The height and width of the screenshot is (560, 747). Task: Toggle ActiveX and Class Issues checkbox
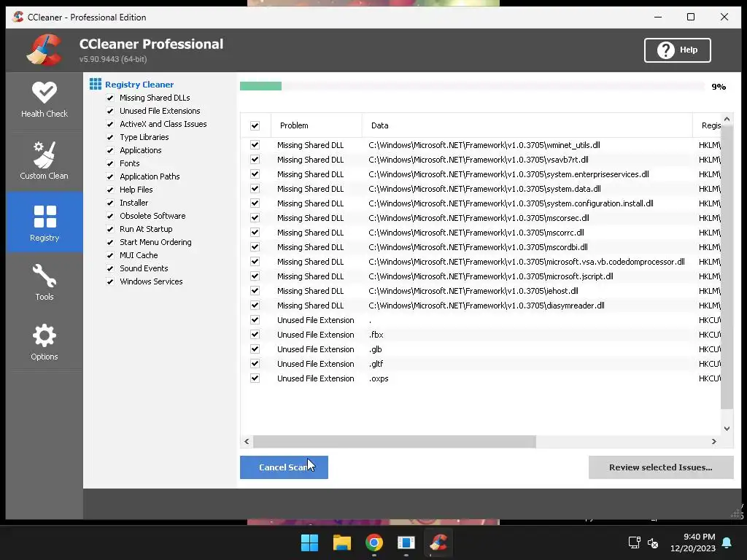click(x=110, y=124)
